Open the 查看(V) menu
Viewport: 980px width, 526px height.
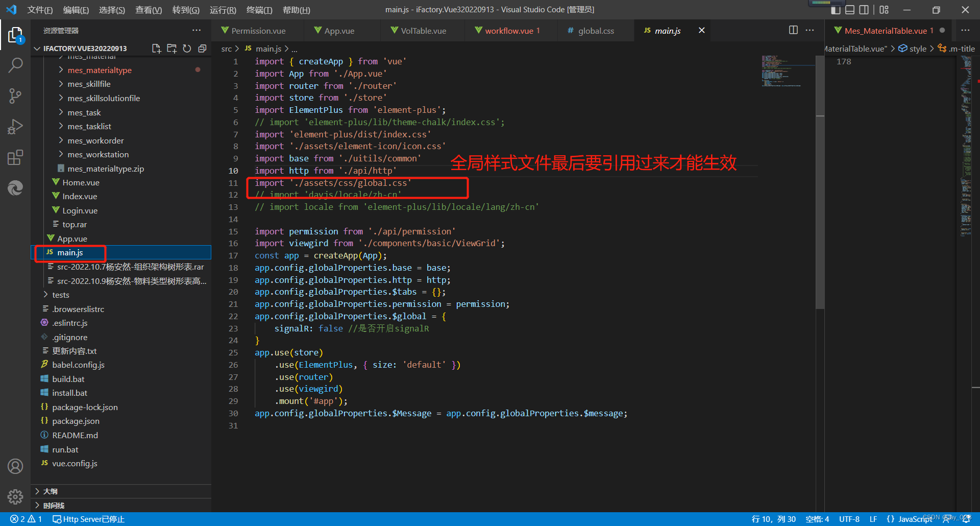149,10
